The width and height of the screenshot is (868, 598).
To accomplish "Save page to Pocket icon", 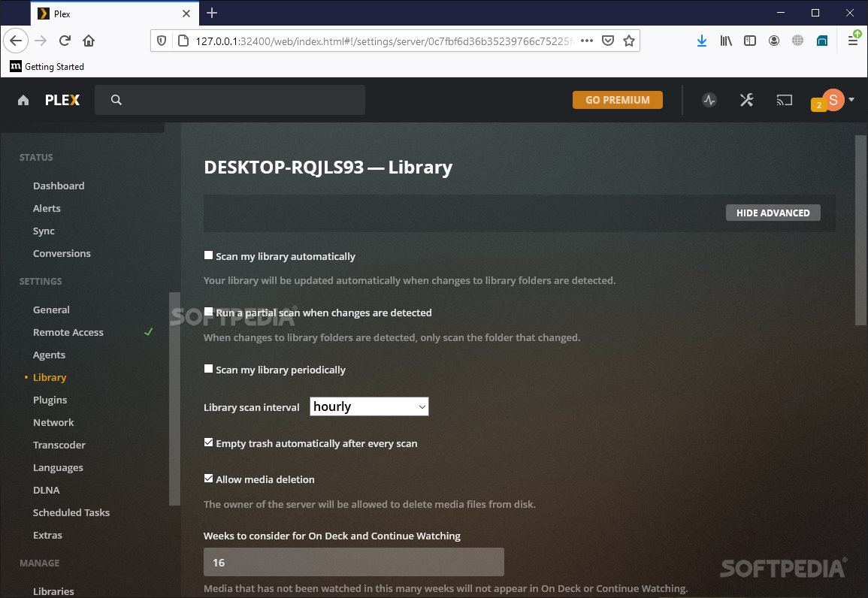I will 608,41.
